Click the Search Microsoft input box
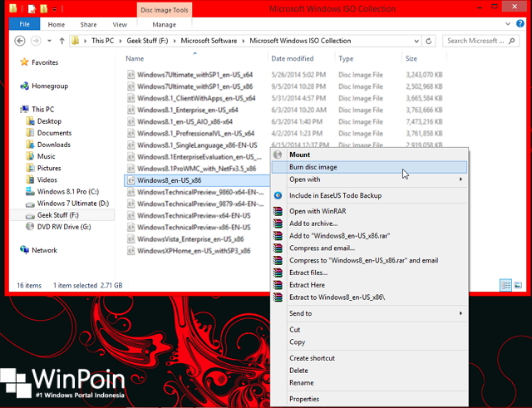The width and height of the screenshot is (532, 408). (x=480, y=41)
